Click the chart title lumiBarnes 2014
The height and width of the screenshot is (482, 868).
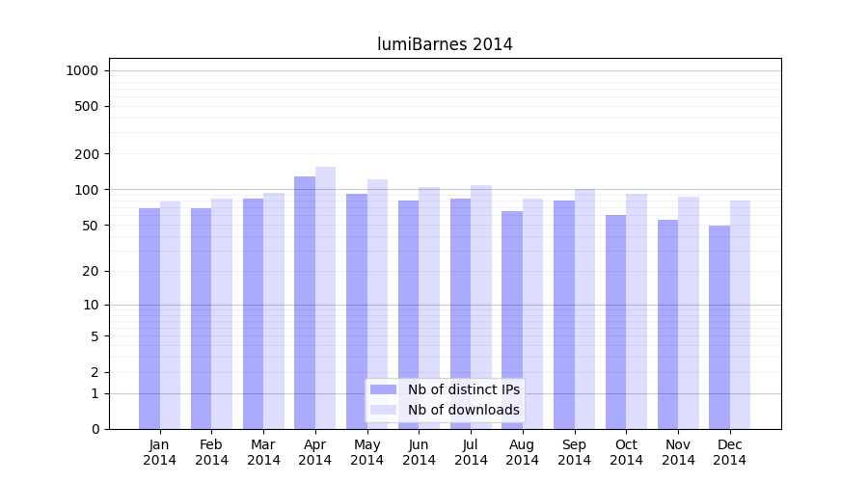tap(445, 44)
